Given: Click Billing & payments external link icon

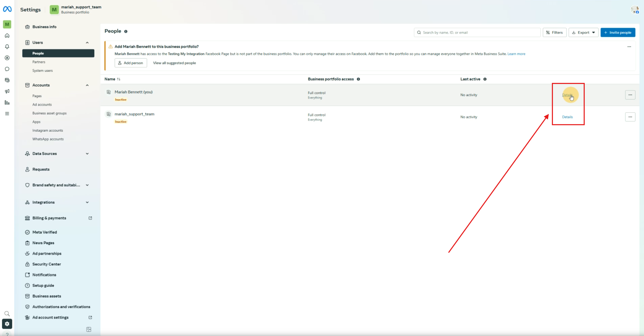Looking at the screenshot, I should click(x=90, y=218).
